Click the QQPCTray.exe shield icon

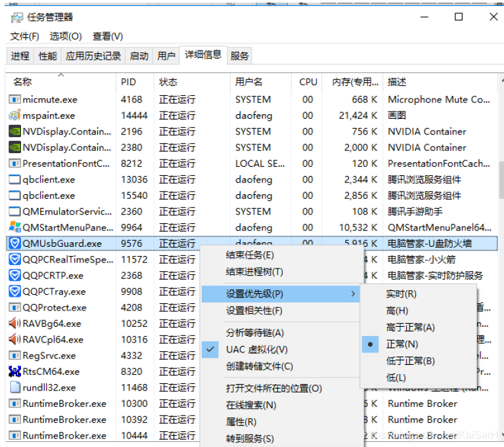14,291
